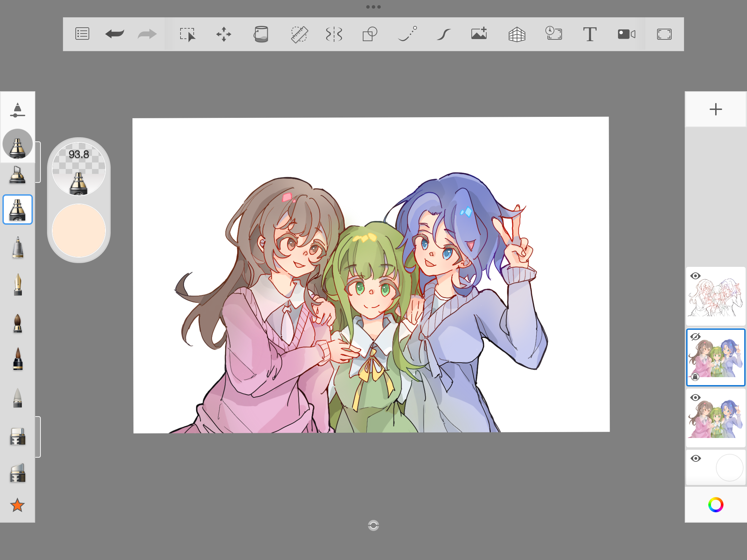Screen dimensions: 747x560
Task: Activate Predictive Stroke tool
Action: (407, 34)
